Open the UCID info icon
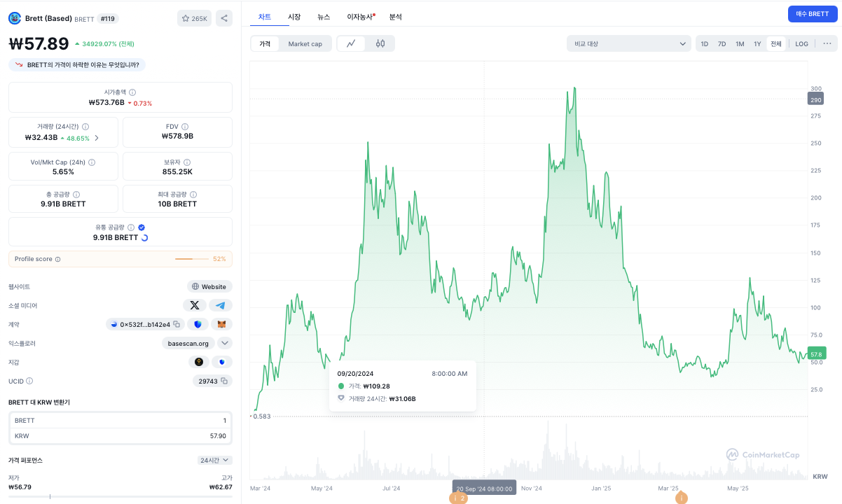The width and height of the screenshot is (842, 504). pyautogui.click(x=29, y=381)
